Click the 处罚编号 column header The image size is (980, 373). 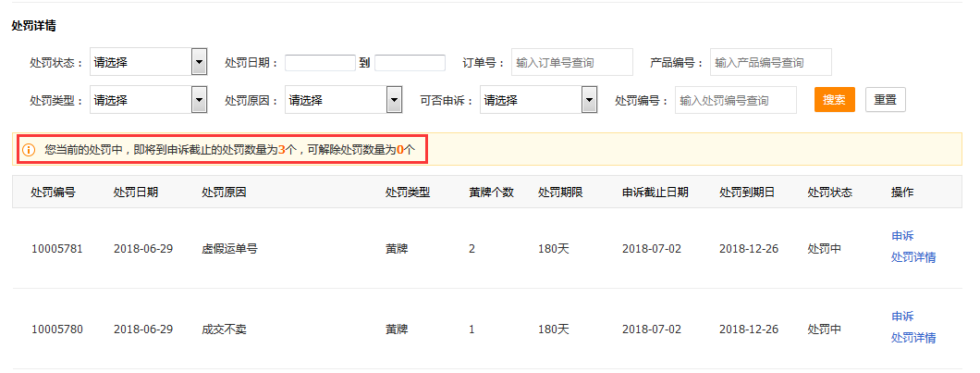pyautogui.click(x=53, y=193)
